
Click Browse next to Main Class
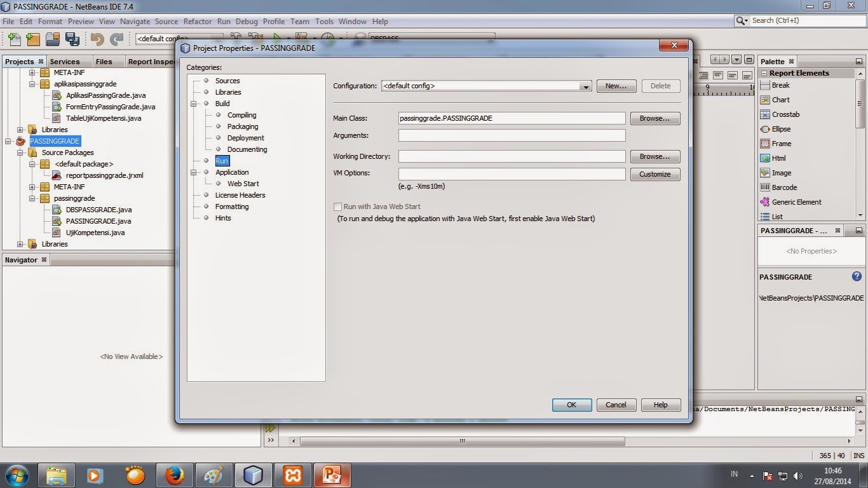coord(655,118)
